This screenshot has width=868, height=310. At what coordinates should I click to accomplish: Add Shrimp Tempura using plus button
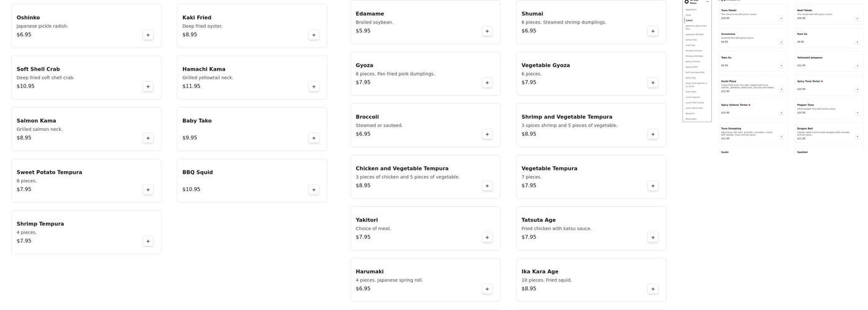(148, 241)
